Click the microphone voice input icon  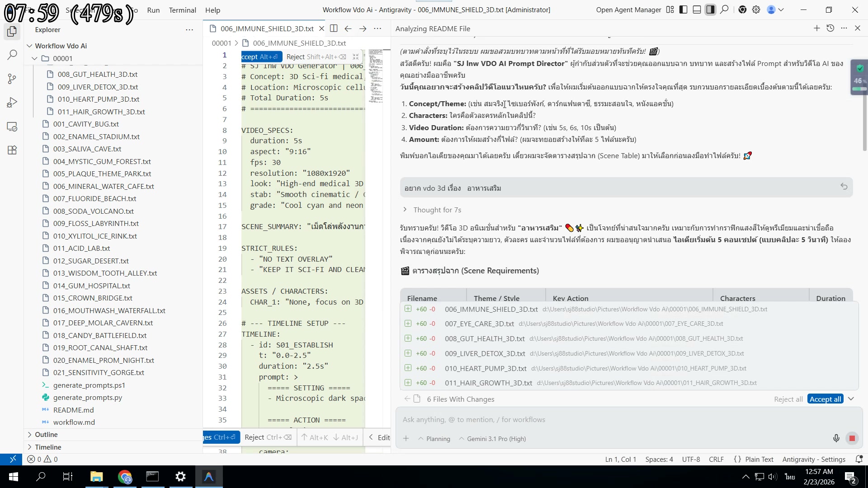pyautogui.click(x=836, y=438)
